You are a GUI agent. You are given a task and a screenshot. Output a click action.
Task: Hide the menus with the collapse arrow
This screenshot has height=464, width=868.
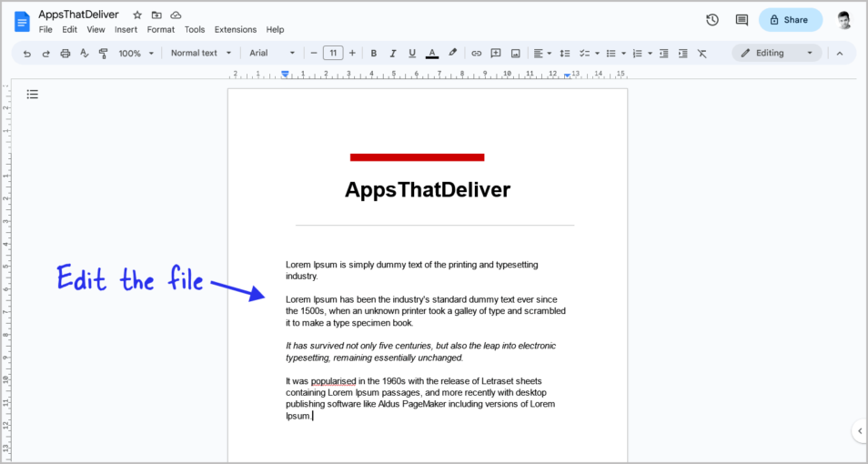pos(840,54)
